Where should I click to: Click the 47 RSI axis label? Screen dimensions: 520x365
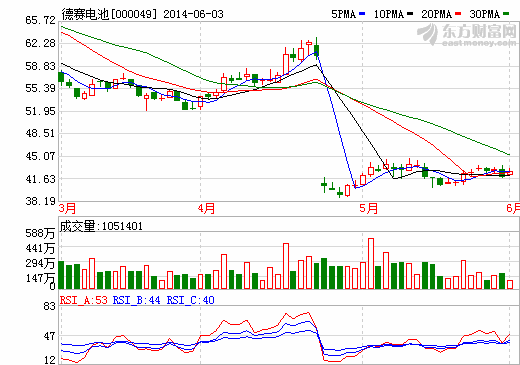50,336
